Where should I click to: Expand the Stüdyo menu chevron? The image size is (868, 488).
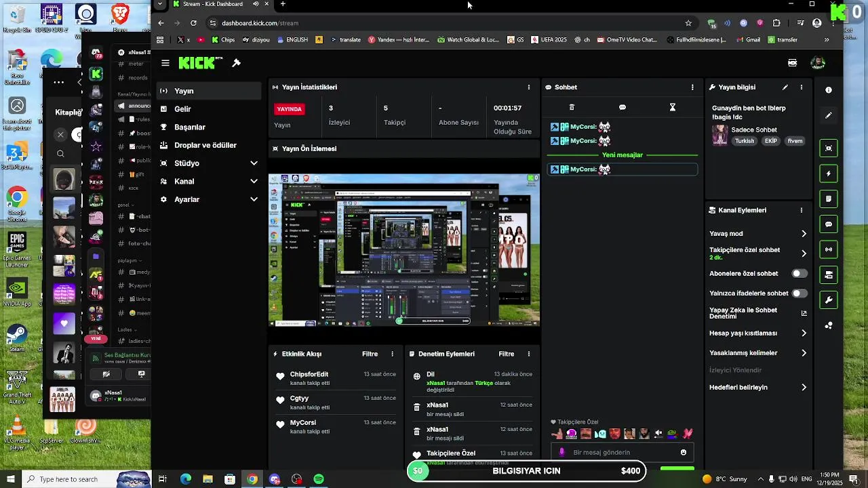[254, 163]
